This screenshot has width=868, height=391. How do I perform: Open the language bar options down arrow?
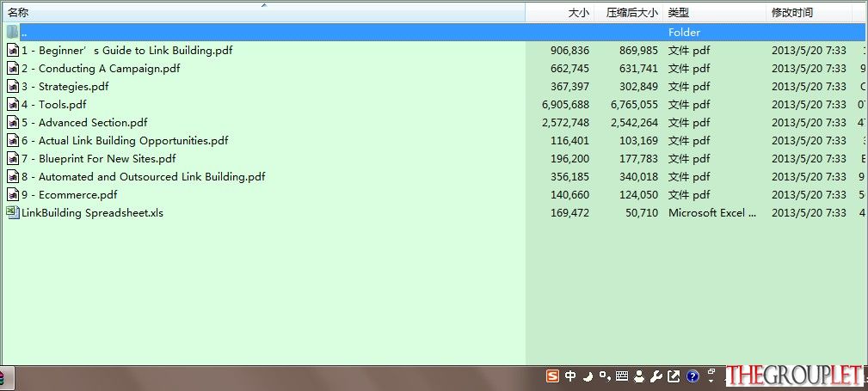tap(711, 381)
